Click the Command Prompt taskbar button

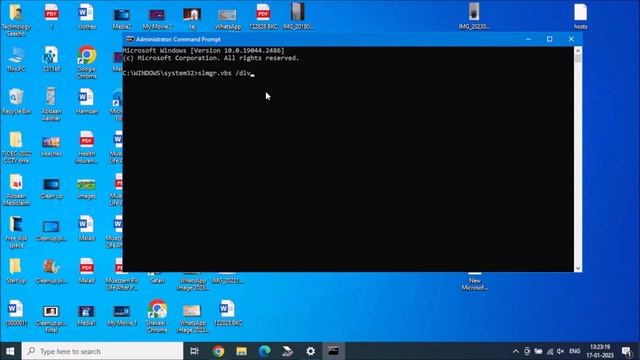[x=333, y=351]
